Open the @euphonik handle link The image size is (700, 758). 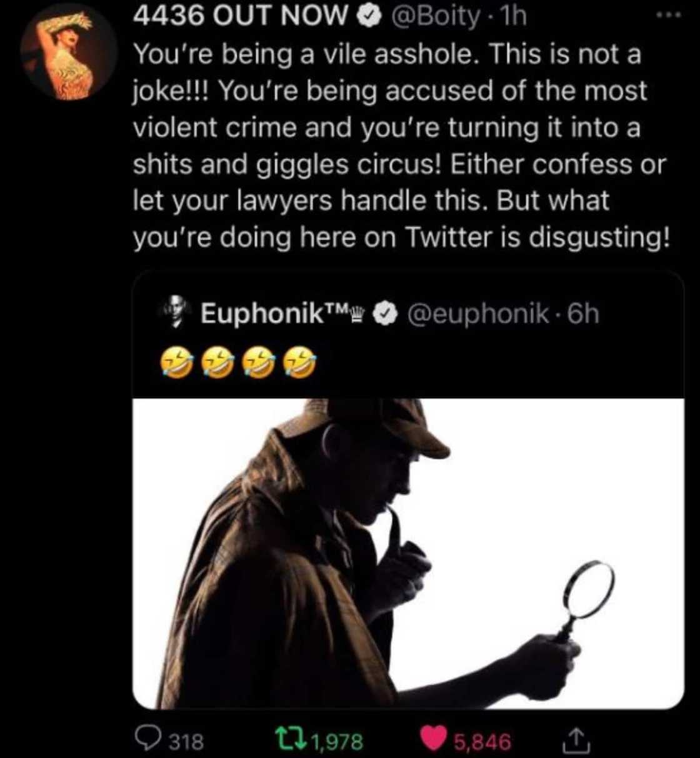coord(478,314)
